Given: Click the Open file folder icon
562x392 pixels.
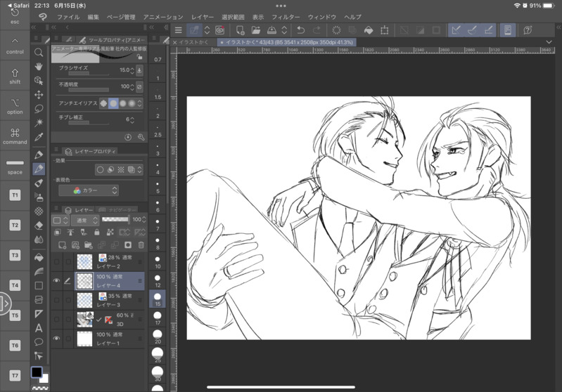Looking at the screenshot, I should coord(256,30).
